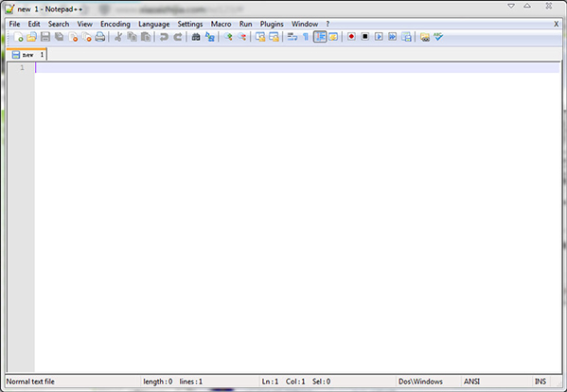Open the Plugins menu

tap(272, 24)
